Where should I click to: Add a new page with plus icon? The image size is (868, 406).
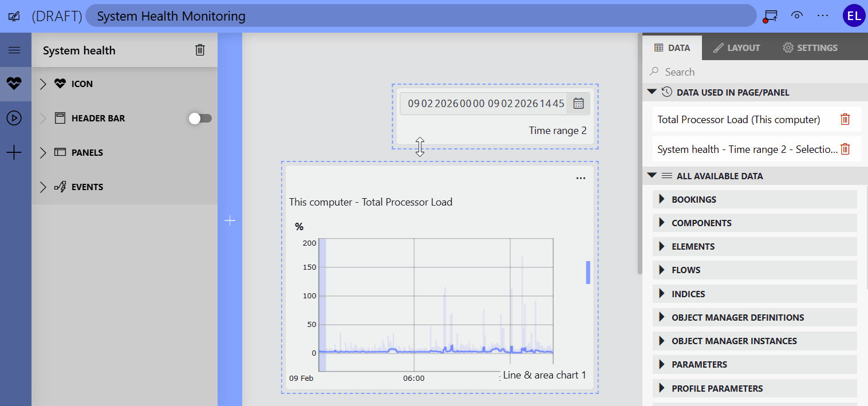(x=14, y=152)
